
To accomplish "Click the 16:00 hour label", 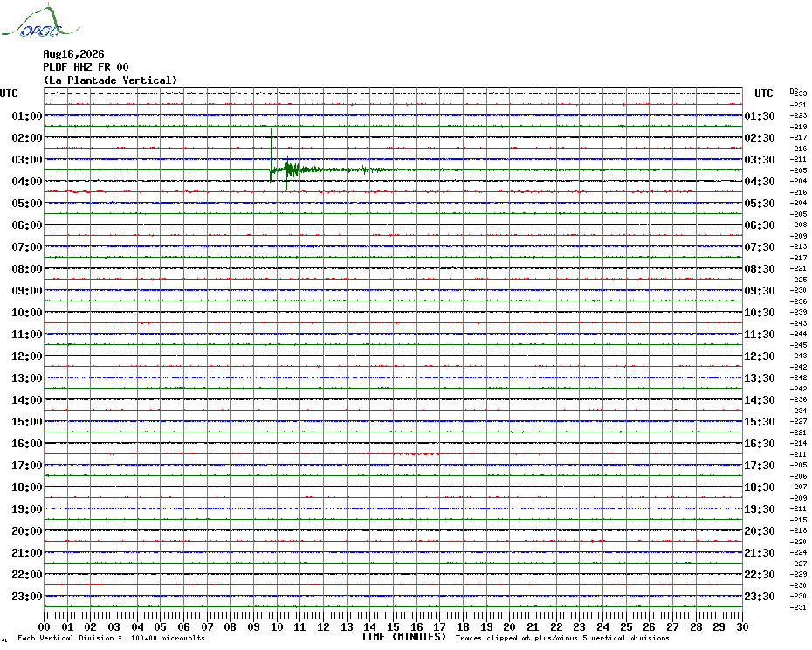I will pos(27,443).
